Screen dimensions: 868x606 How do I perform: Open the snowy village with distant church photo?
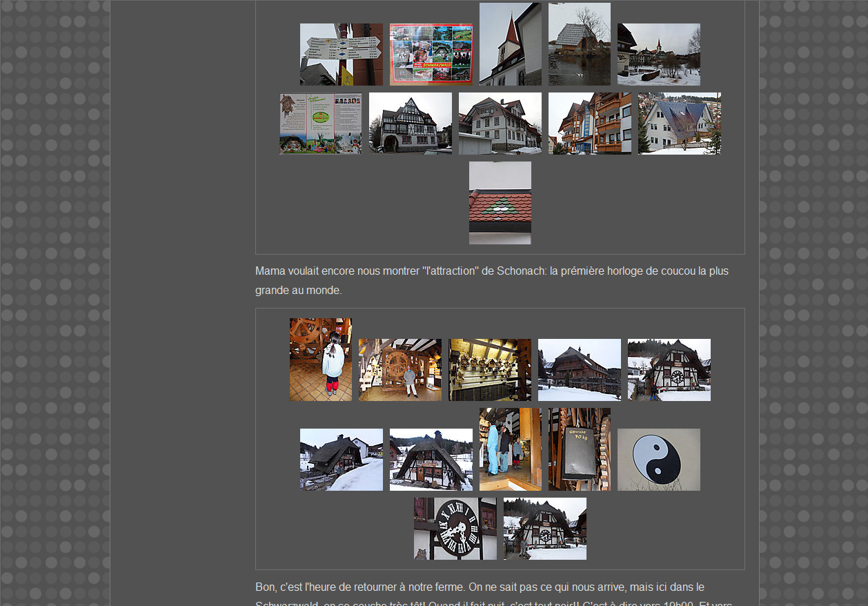click(x=658, y=55)
